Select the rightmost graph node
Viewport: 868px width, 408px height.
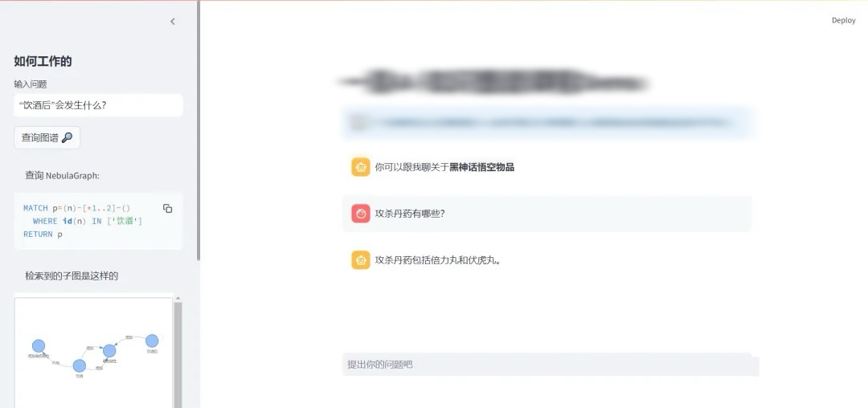click(x=152, y=341)
